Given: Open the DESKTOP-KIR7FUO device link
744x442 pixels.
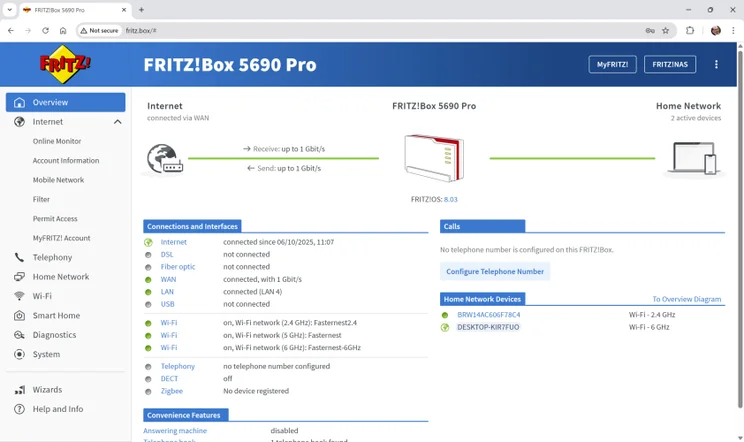Looking at the screenshot, I should point(488,327).
